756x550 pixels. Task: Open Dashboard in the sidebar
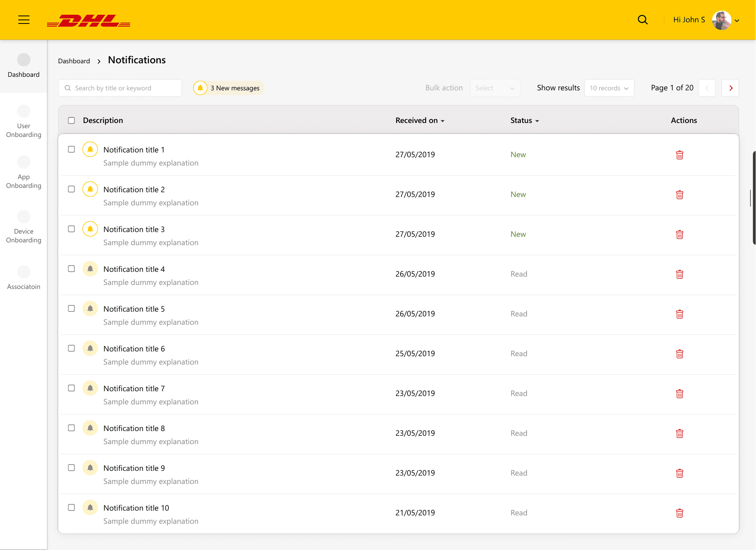point(24,66)
